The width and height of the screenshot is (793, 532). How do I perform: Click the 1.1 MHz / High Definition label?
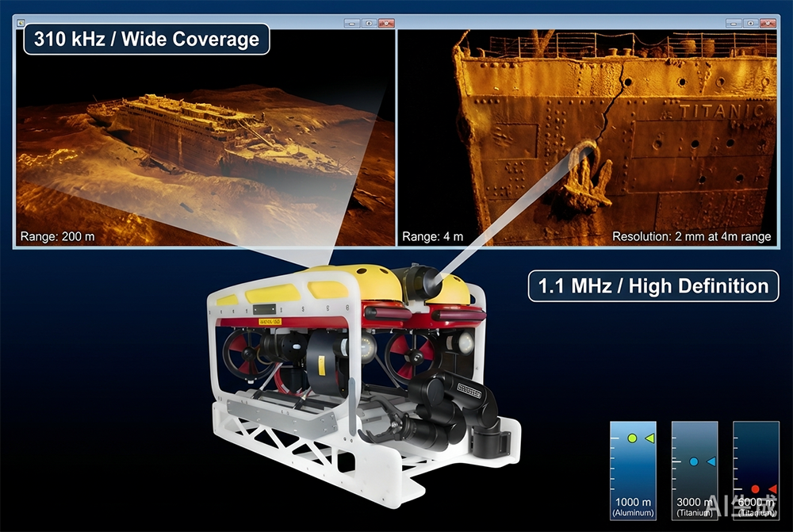653,286
